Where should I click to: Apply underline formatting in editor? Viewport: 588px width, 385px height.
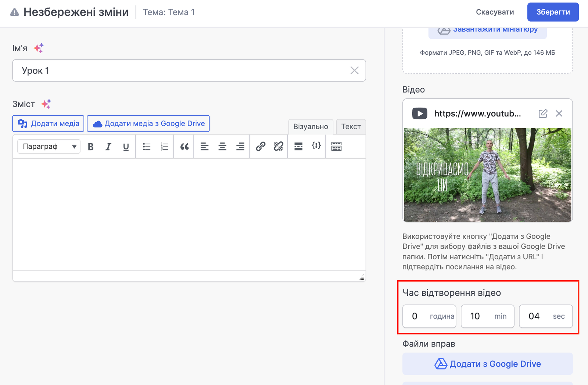click(x=126, y=147)
